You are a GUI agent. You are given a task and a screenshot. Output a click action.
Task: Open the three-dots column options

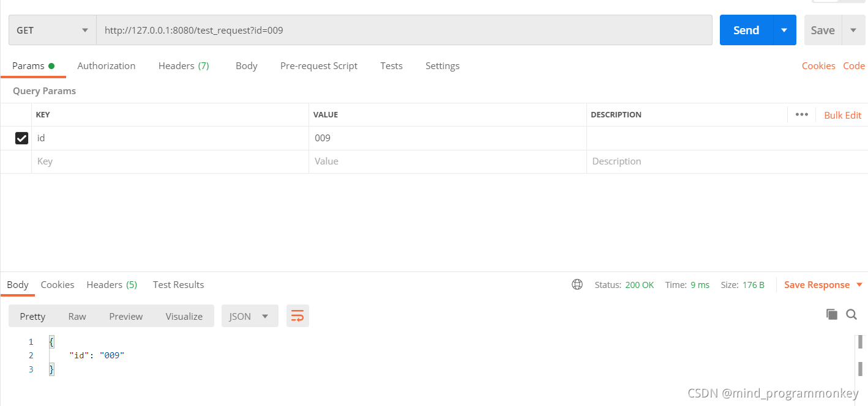point(802,114)
